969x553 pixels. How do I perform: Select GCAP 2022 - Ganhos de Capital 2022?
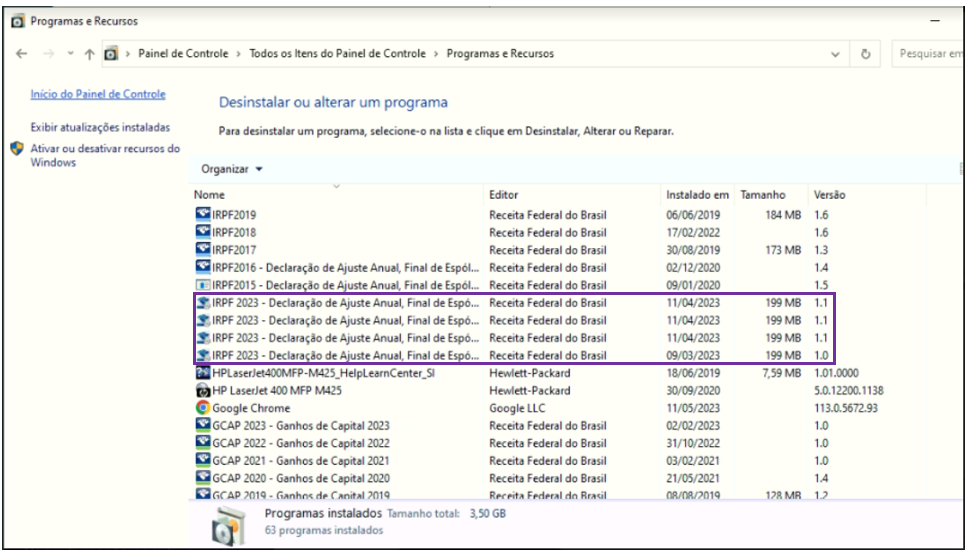pos(301,443)
